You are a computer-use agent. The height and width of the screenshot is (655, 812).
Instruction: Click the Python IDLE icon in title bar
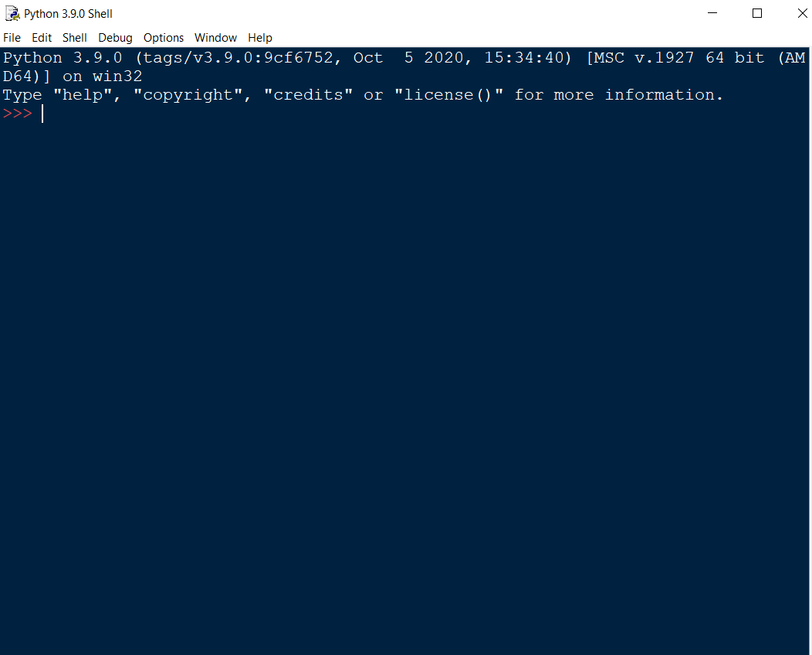pos(12,13)
